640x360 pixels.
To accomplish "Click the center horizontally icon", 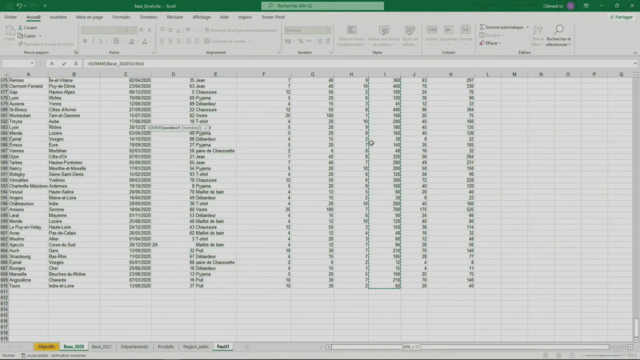I will [x=170, y=41].
